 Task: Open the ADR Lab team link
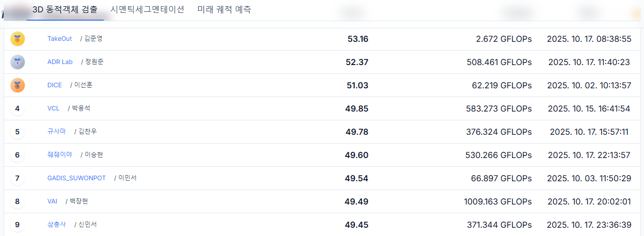[60, 62]
